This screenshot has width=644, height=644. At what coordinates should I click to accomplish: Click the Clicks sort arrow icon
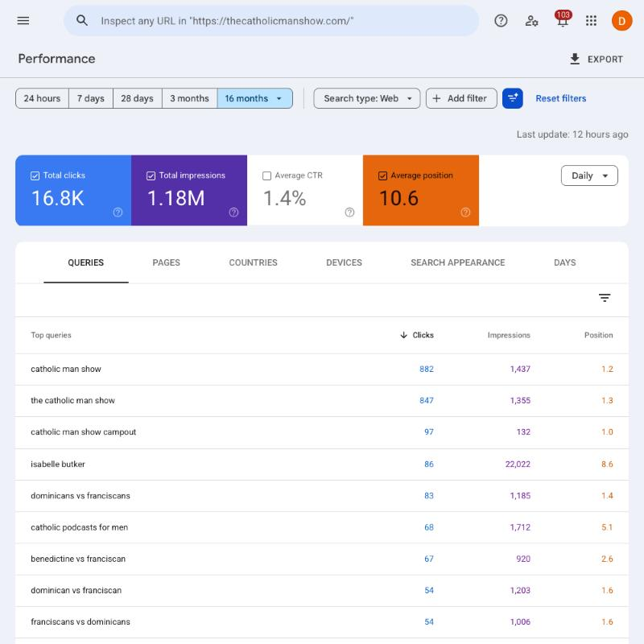point(404,335)
